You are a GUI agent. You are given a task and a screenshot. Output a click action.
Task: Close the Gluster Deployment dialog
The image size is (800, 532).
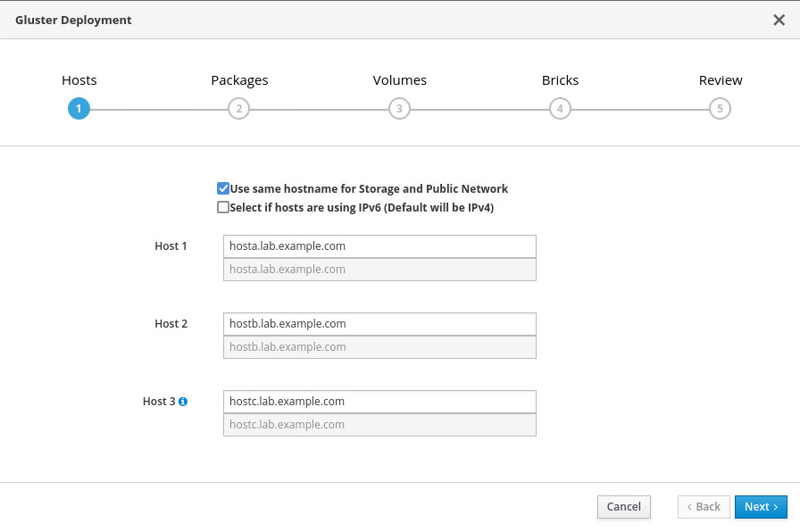click(779, 20)
